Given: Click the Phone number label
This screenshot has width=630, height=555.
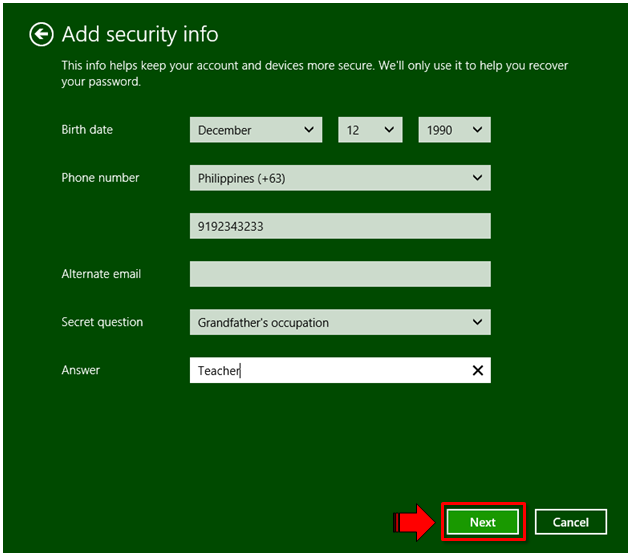Looking at the screenshot, I should 100,178.
